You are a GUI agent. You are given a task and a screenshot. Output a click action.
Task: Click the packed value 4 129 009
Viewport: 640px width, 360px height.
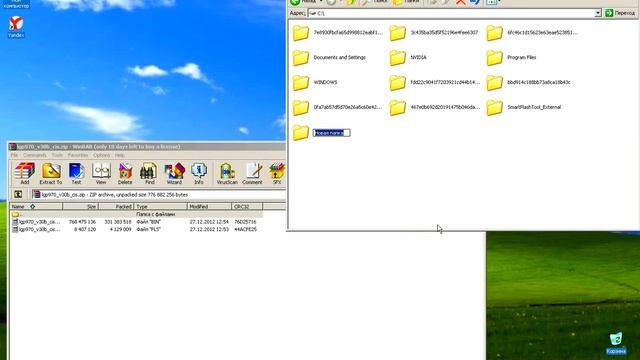120,229
